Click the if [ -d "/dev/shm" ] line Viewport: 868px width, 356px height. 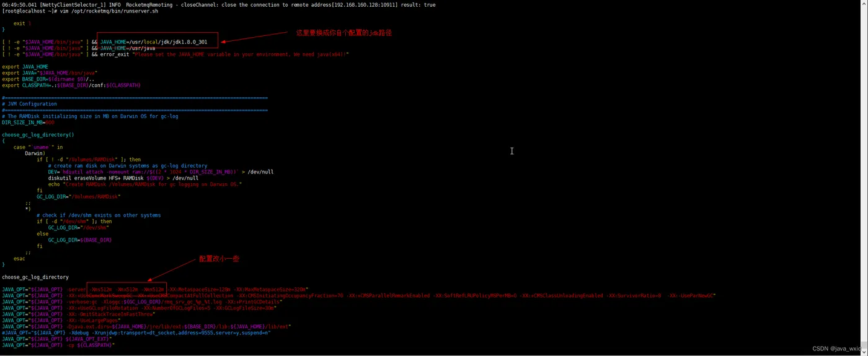point(74,221)
